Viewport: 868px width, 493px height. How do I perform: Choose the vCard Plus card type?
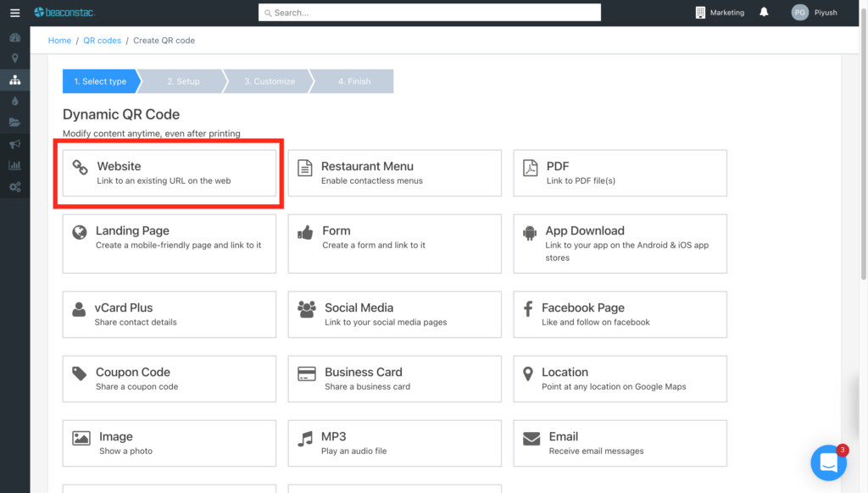point(169,314)
